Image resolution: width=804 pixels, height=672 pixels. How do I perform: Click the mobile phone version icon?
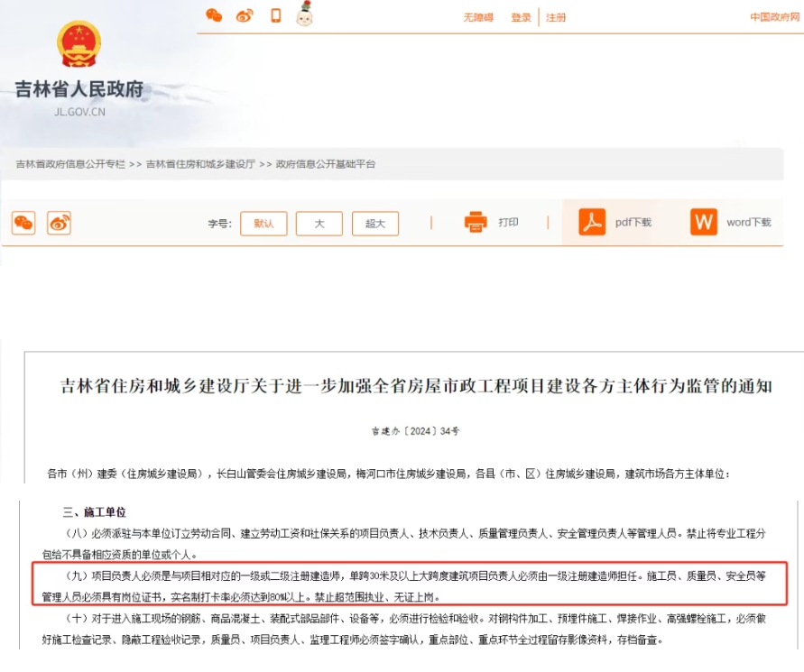(276, 15)
